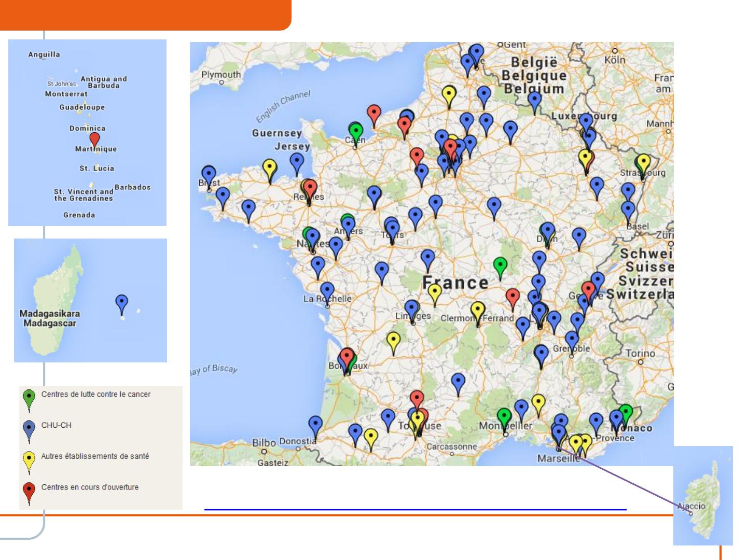Click the Marseille city label
The image size is (747, 560).
(559, 459)
